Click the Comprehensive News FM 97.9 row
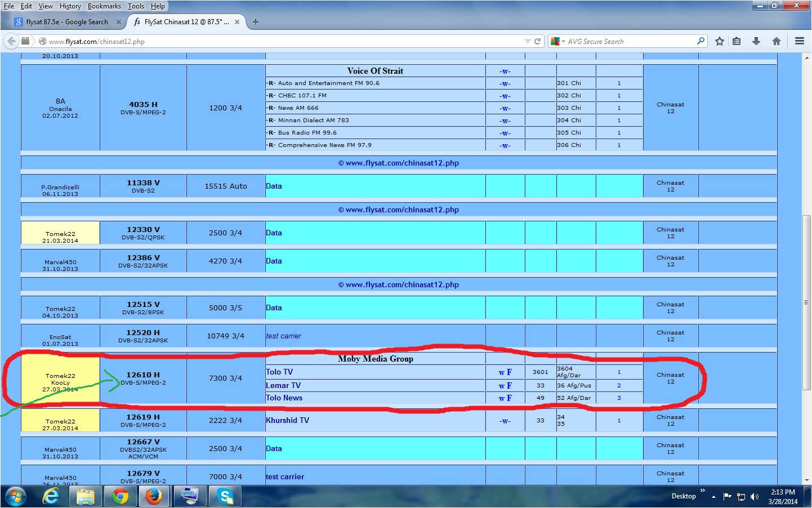The height and width of the screenshot is (508, 812). coord(375,145)
